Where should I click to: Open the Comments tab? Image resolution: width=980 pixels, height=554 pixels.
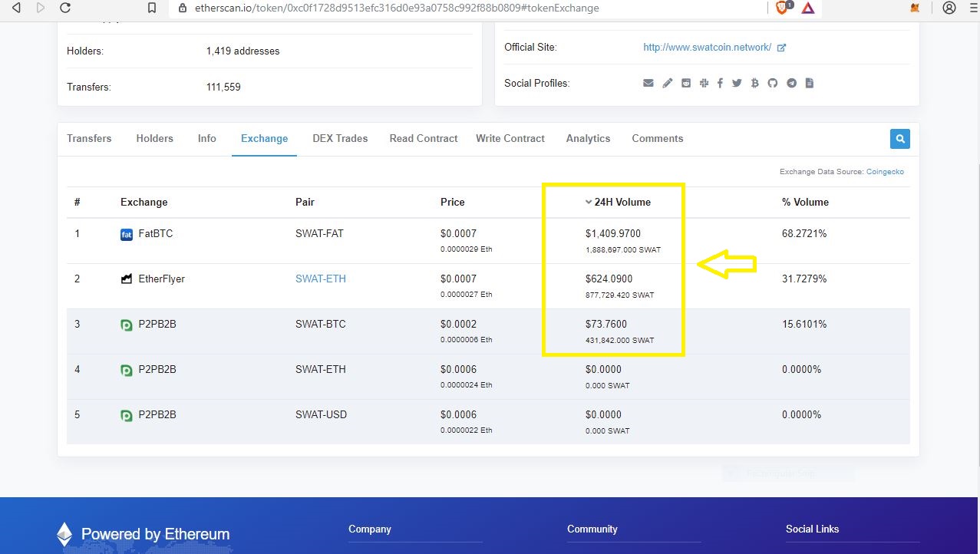[x=658, y=139]
